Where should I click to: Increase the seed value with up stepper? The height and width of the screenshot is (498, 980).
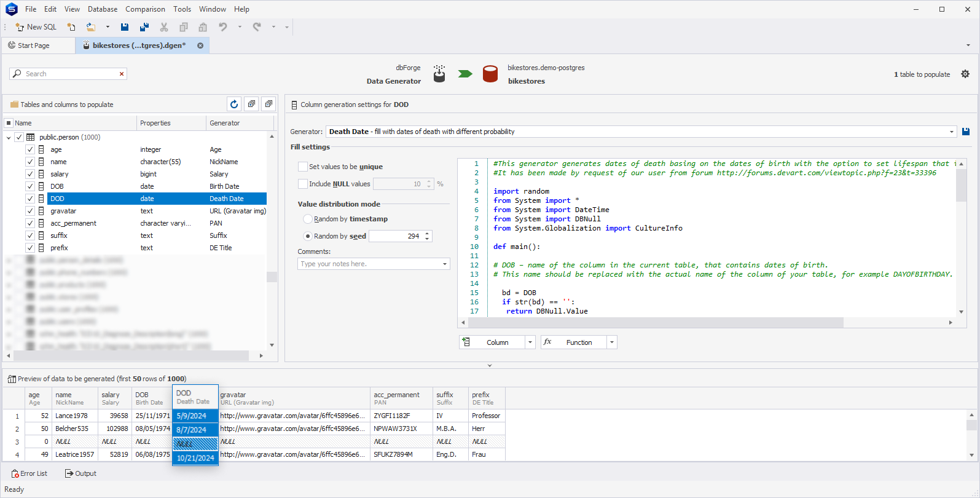pos(427,234)
